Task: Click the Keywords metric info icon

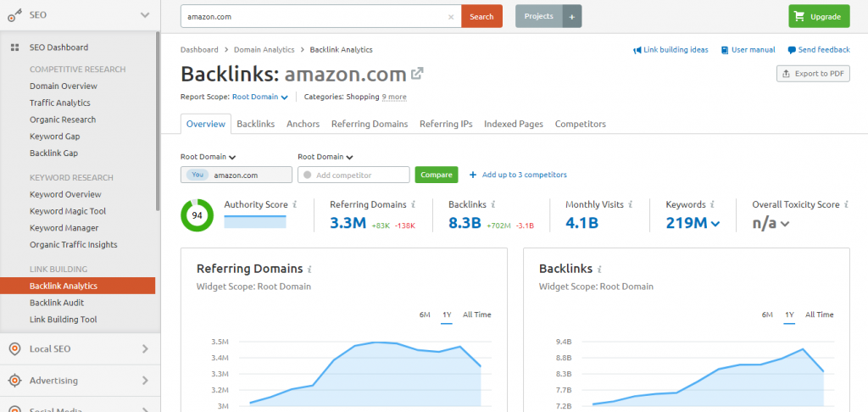Action: click(712, 204)
